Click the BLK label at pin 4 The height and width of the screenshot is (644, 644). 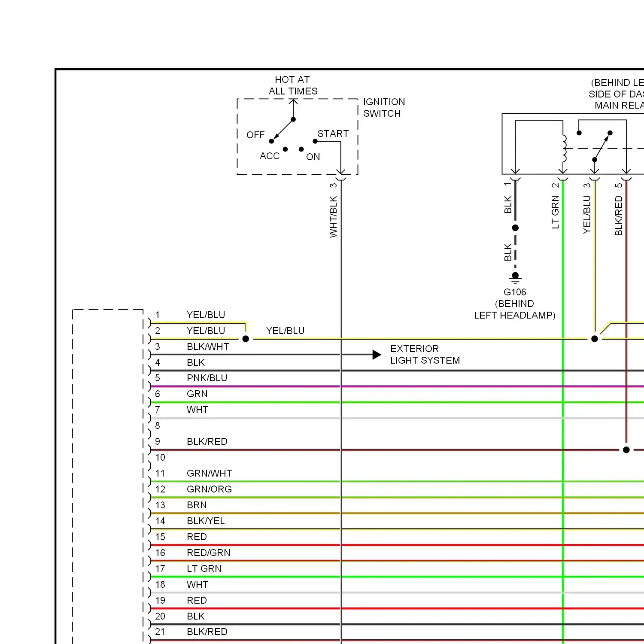click(196, 363)
